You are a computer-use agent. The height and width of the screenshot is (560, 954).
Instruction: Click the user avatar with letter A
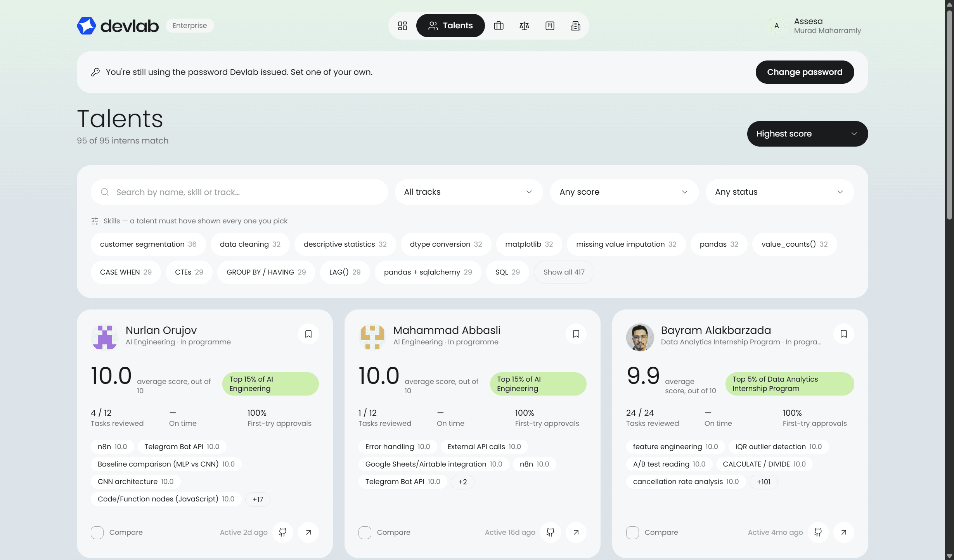click(x=777, y=26)
